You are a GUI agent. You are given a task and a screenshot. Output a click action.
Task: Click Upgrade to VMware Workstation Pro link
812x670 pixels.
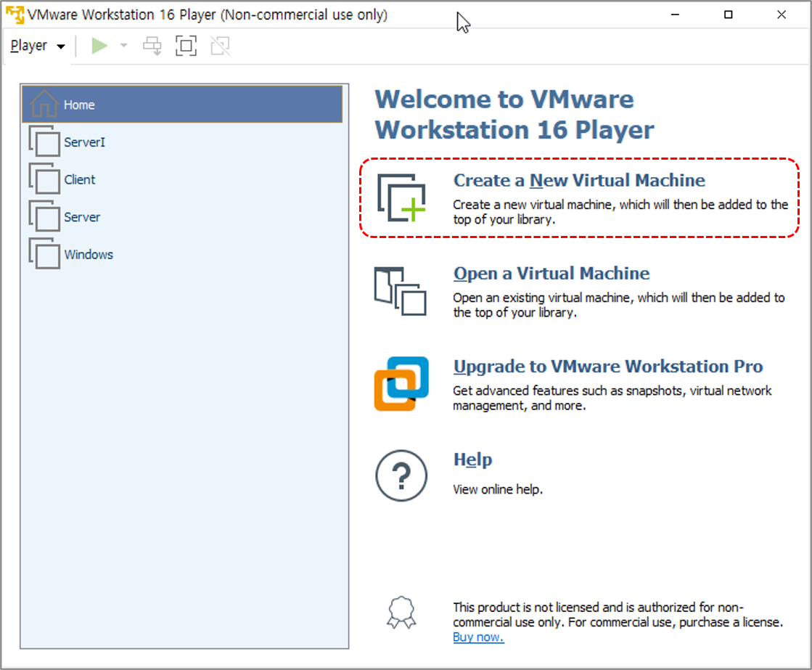pos(608,367)
